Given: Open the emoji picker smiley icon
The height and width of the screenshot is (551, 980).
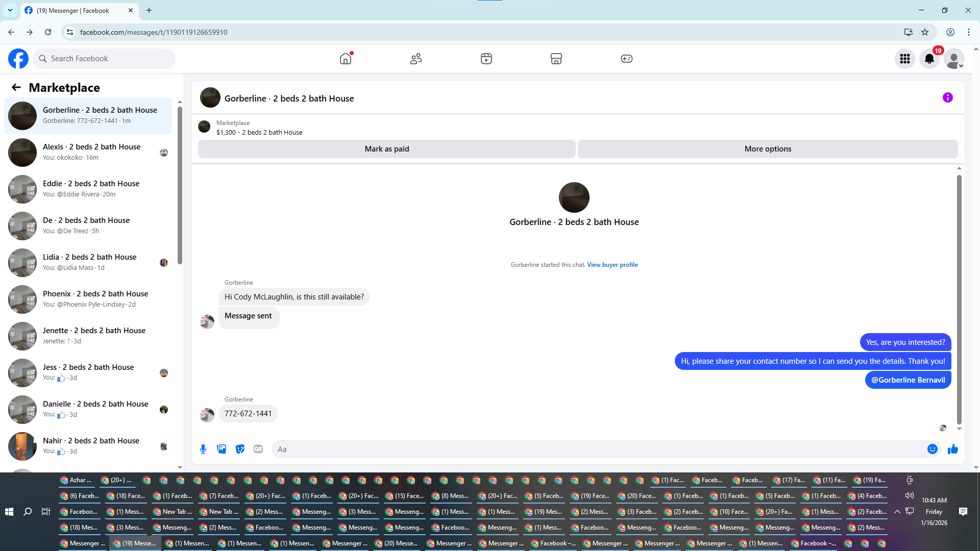Looking at the screenshot, I should click(932, 449).
